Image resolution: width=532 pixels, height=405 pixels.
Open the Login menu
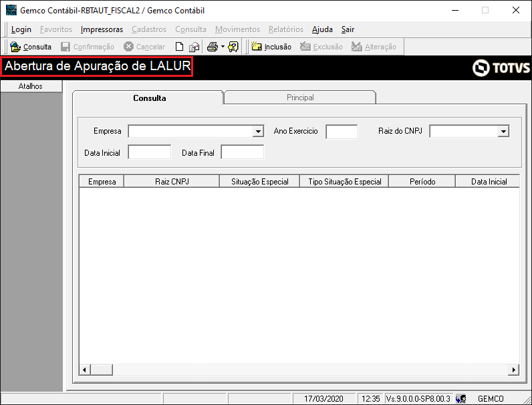[x=21, y=29]
